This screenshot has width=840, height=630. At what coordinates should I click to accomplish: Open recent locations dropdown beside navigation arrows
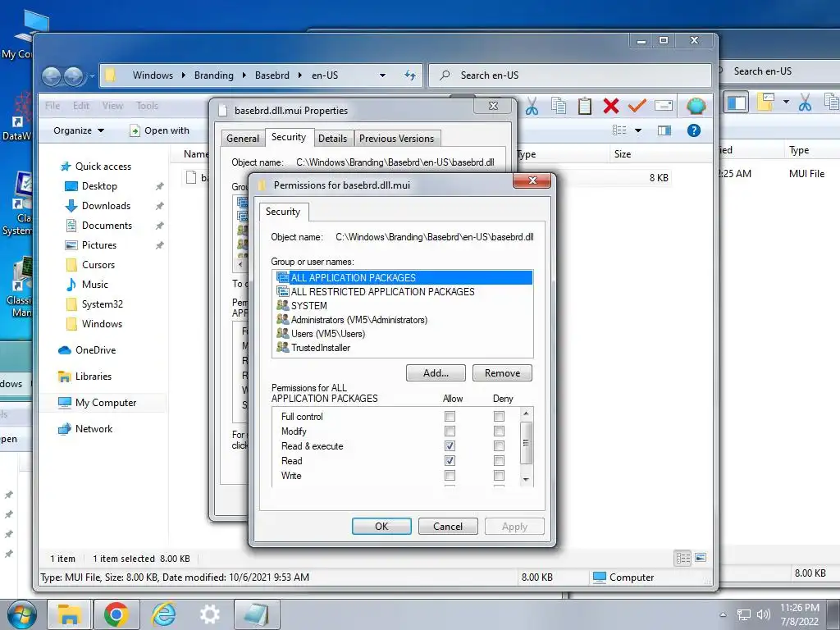(92, 76)
